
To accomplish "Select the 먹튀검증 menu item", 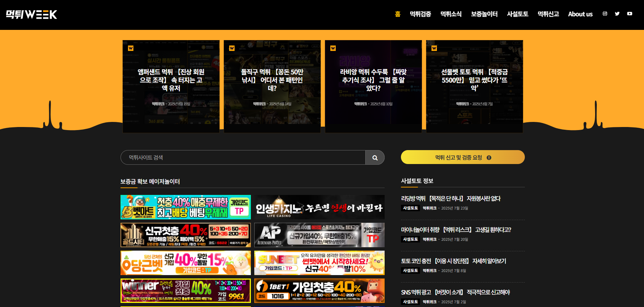I will coord(420,14).
